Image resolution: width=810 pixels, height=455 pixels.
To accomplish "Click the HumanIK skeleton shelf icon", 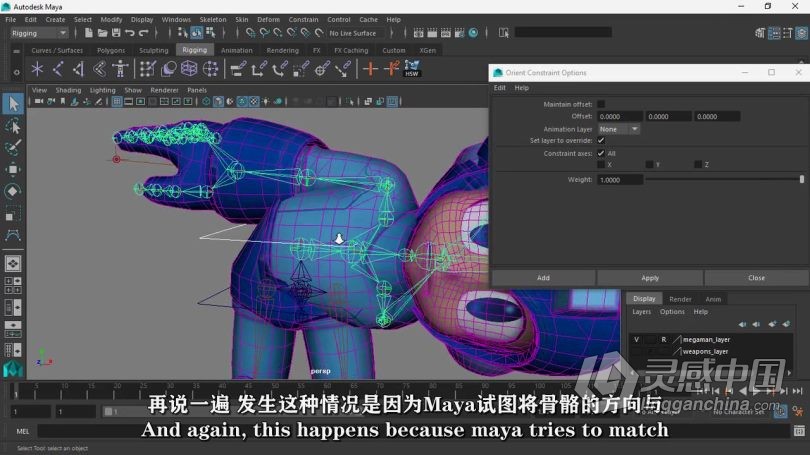I will (x=120, y=69).
